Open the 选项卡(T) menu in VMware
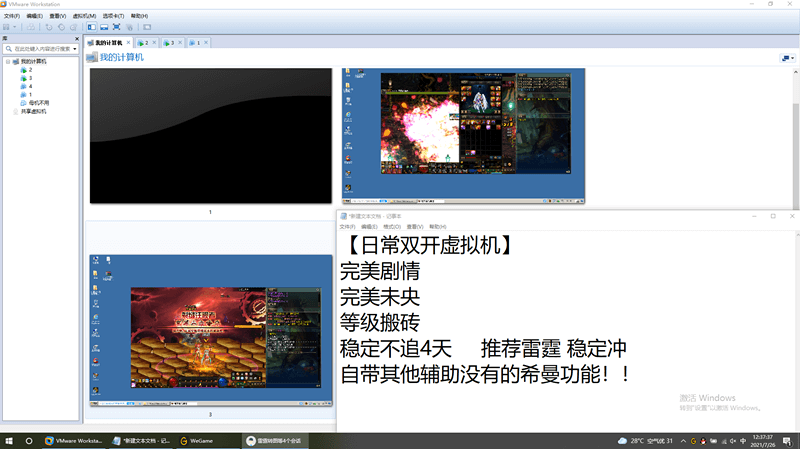The width and height of the screenshot is (800, 449). (x=113, y=16)
